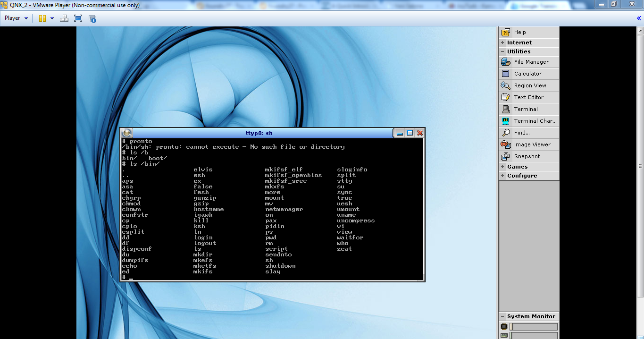Collapse the System Monitor section
Image resolution: width=644 pixels, height=339 pixels.
(503, 316)
